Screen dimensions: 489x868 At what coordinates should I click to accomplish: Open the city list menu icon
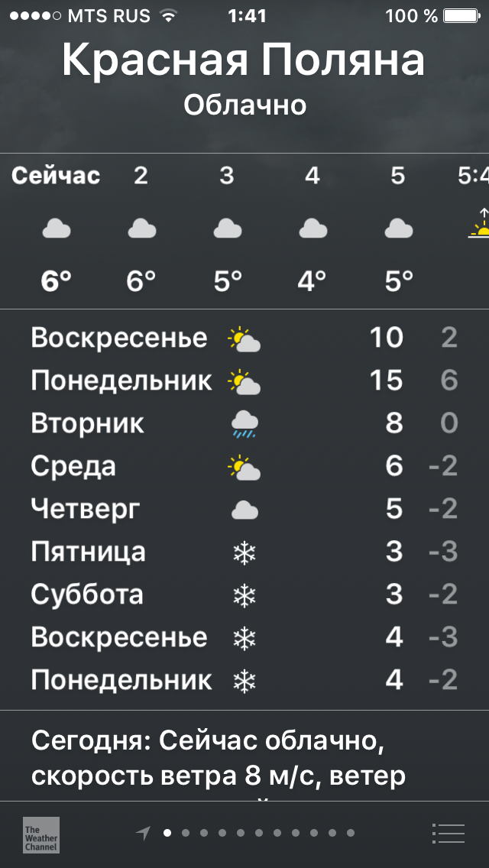[x=448, y=834]
